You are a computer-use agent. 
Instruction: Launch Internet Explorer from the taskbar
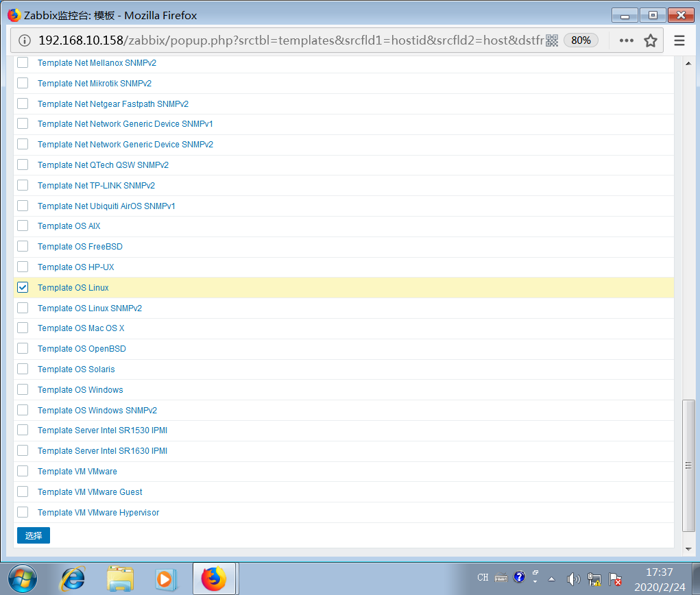pyautogui.click(x=72, y=579)
